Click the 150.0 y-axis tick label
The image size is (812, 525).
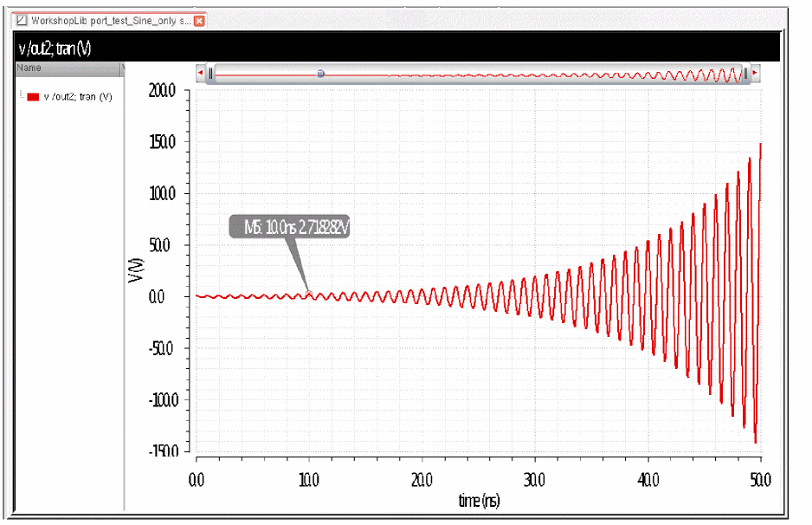[x=162, y=141]
